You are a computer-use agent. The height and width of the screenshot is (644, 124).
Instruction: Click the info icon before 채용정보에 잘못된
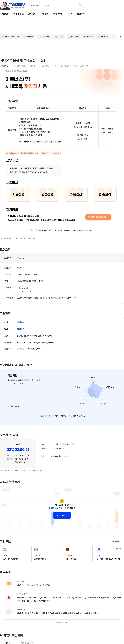pyautogui.click(x=2, y=238)
